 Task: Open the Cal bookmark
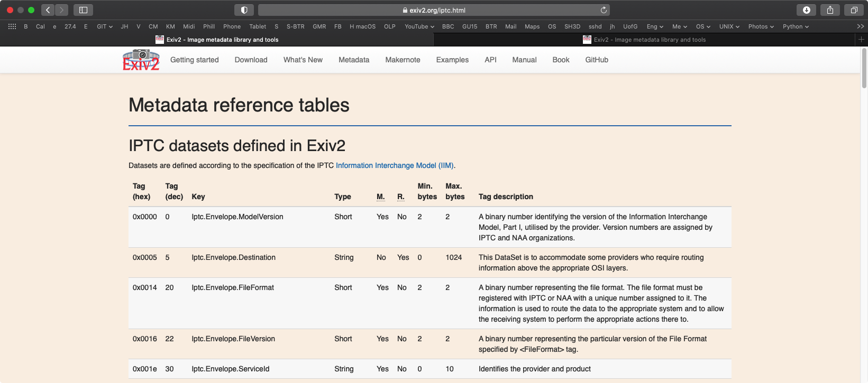pyautogui.click(x=40, y=26)
